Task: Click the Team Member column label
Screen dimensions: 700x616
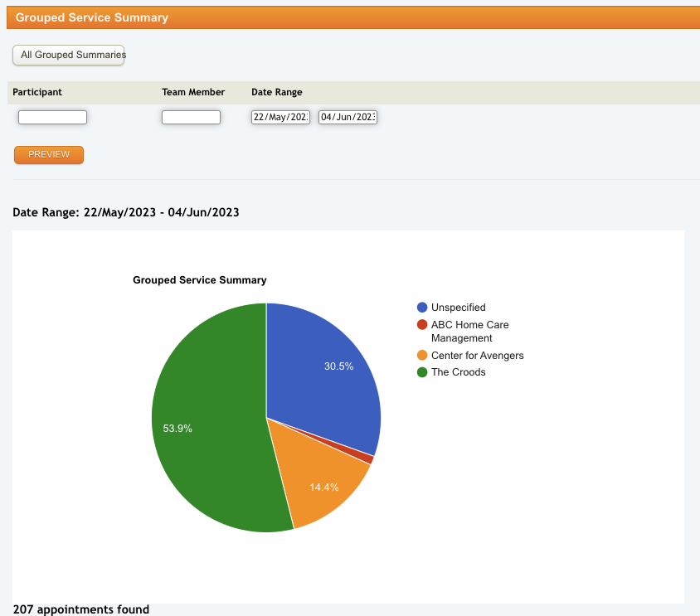Action: point(193,92)
